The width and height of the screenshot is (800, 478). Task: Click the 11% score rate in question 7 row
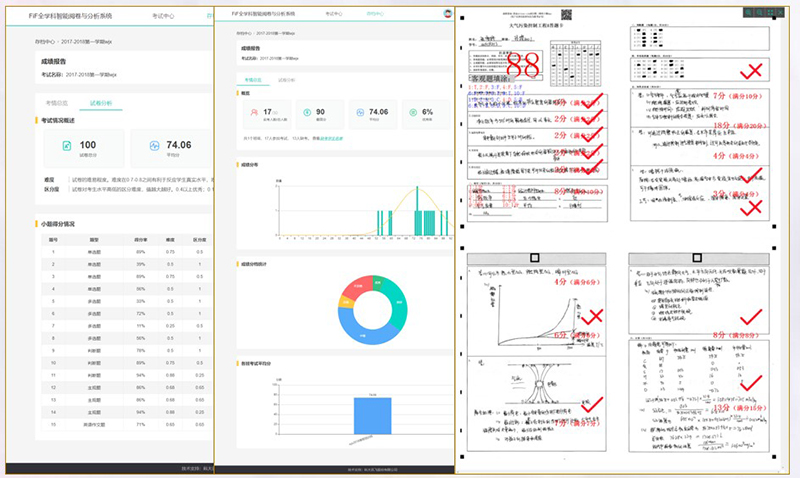click(x=140, y=326)
